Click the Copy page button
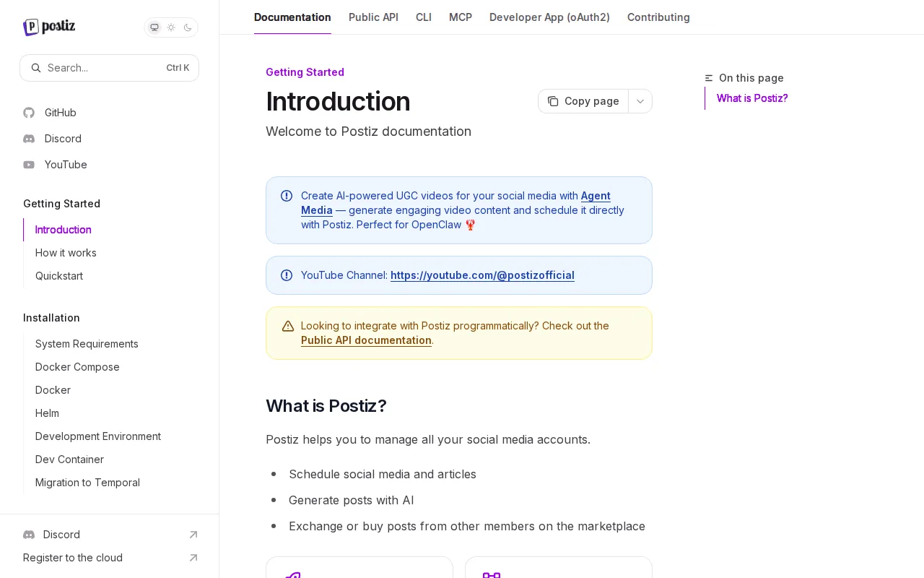The image size is (924, 578). (583, 101)
